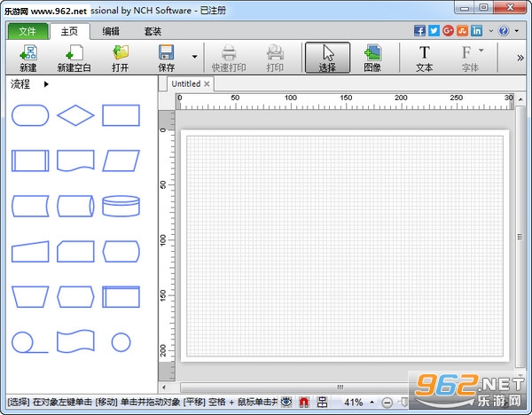Click the vertical scrollbar thumb
The image size is (532, 415).
[520, 237]
